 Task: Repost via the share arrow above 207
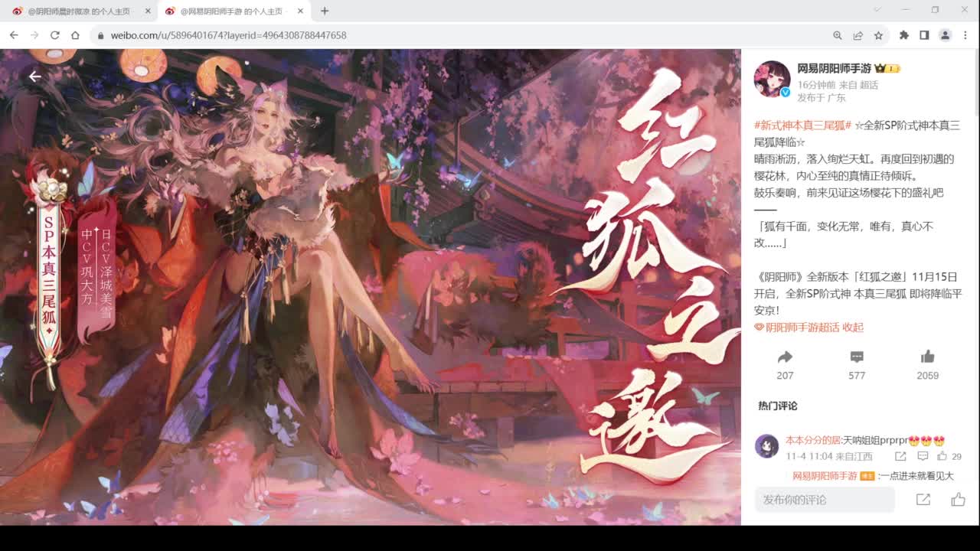785,357
